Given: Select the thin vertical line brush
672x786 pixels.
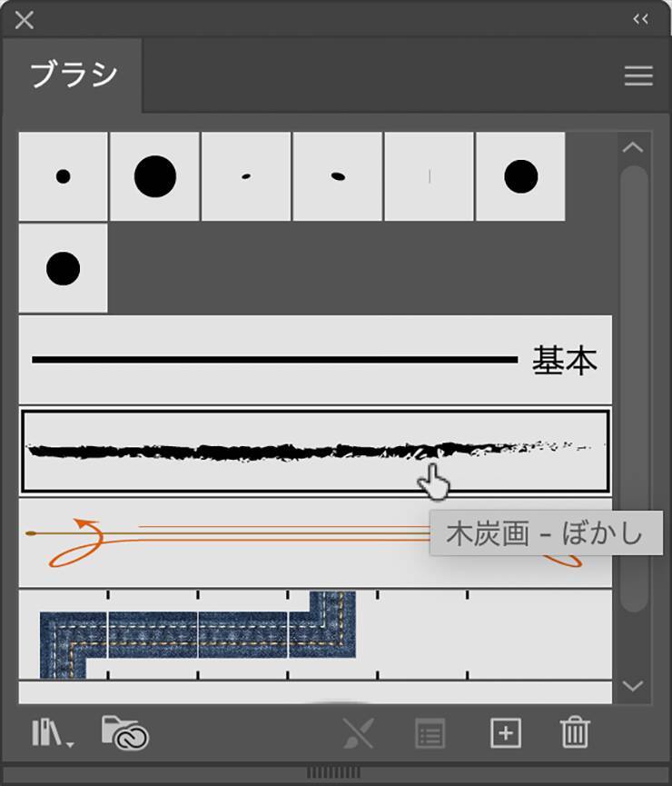Looking at the screenshot, I should pyautogui.click(x=429, y=176).
